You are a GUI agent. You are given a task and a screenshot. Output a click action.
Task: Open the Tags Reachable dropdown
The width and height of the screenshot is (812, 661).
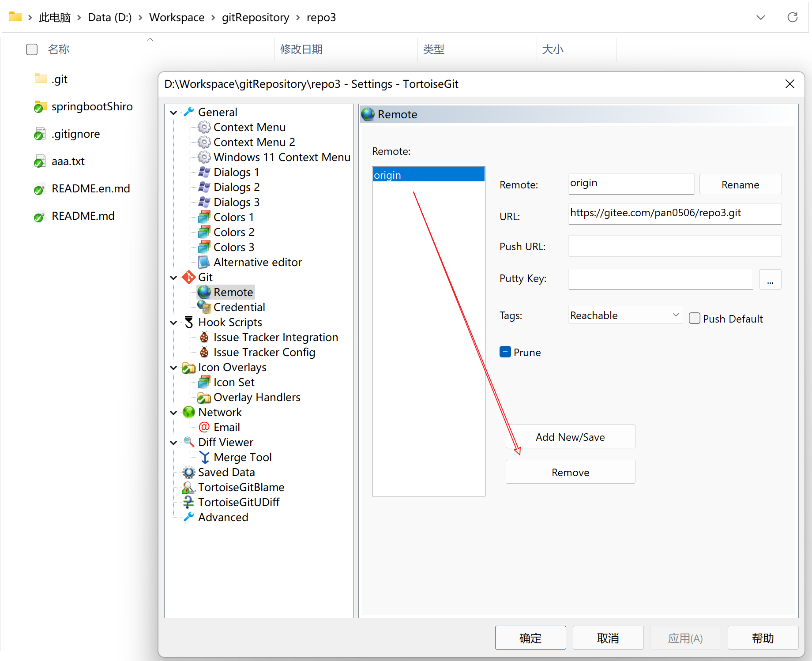point(625,315)
